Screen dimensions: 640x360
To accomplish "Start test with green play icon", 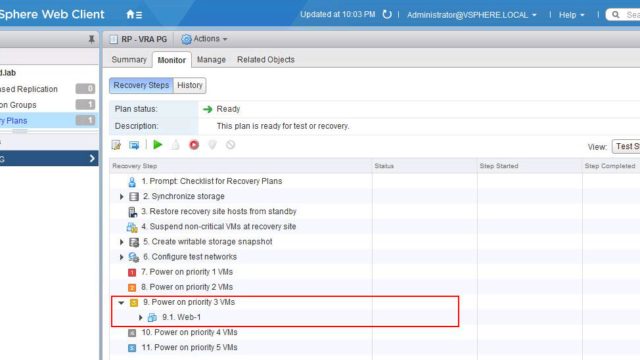I will tap(158, 144).
